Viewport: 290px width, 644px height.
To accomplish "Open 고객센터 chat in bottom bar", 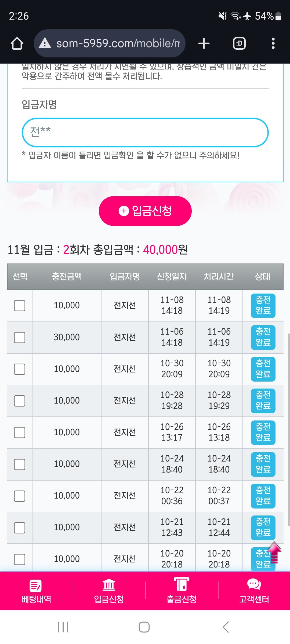I will click(x=254, y=591).
